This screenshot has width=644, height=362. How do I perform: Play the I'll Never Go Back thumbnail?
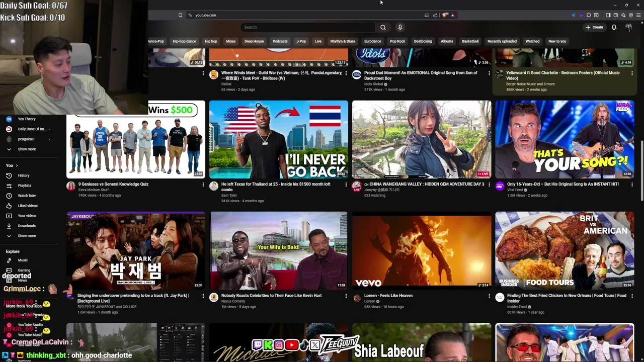point(279,139)
